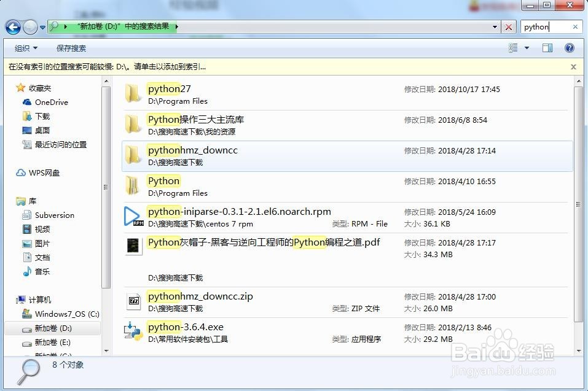Click the "新加卷 (D:)" 中的搜索结果 breadcrumb

coord(123,26)
